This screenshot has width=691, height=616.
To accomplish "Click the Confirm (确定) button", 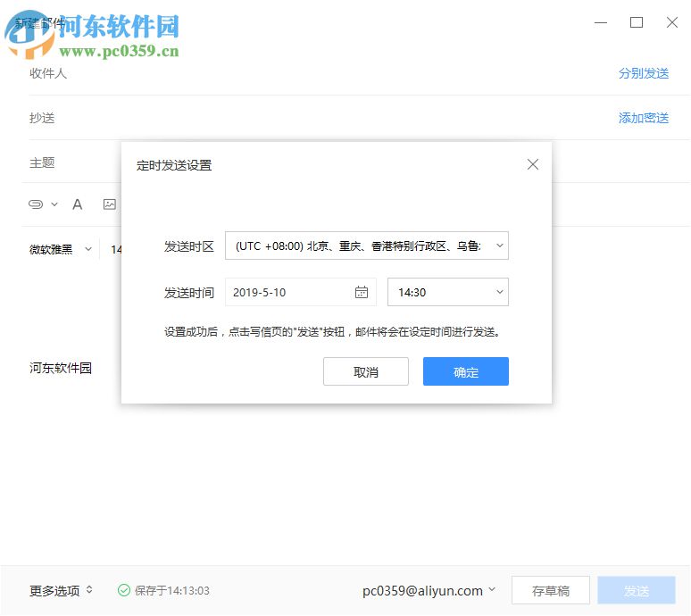I will pos(466,372).
